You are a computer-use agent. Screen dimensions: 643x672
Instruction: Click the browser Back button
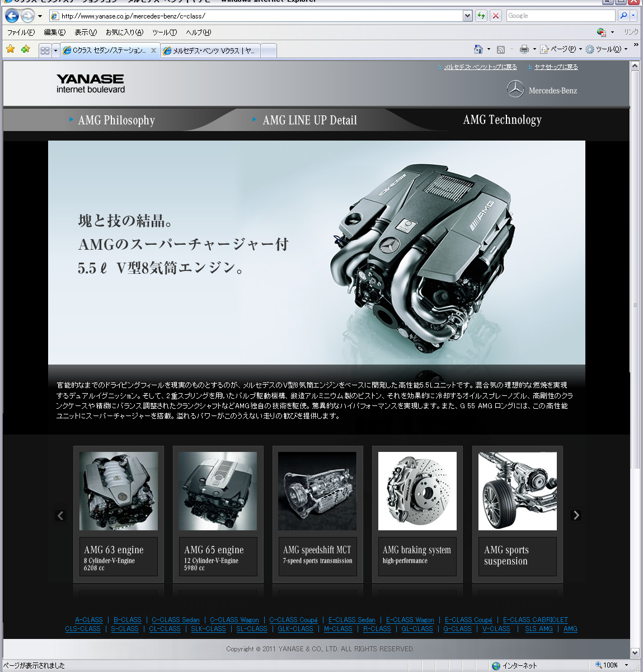tap(12, 16)
